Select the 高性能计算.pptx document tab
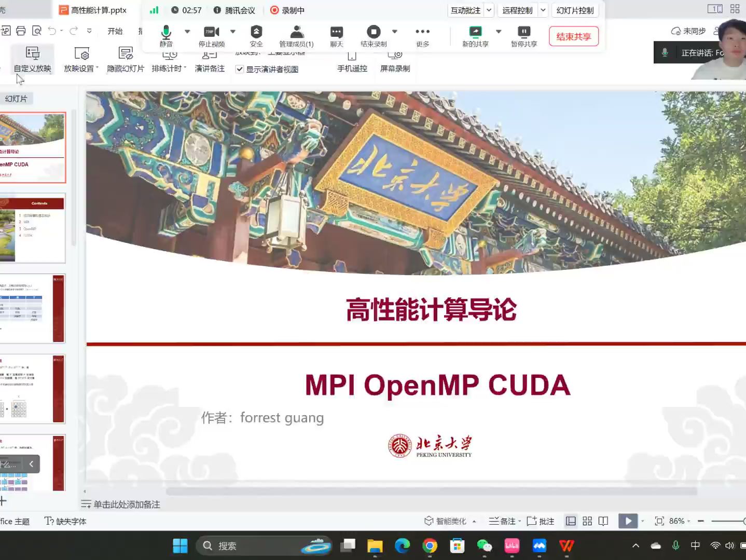The width and height of the screenshot is (746, 560). coord(93,10)
